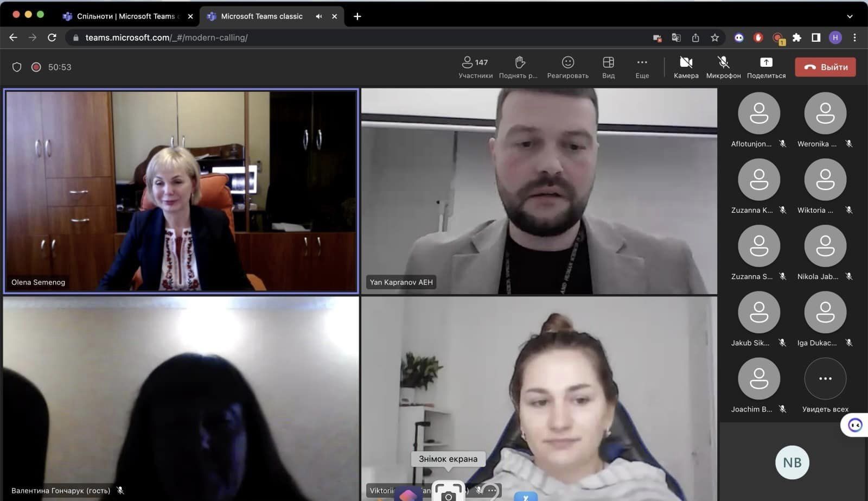Click the shield security icon
This screenshot has height=501, width=868.
[17, 67]
